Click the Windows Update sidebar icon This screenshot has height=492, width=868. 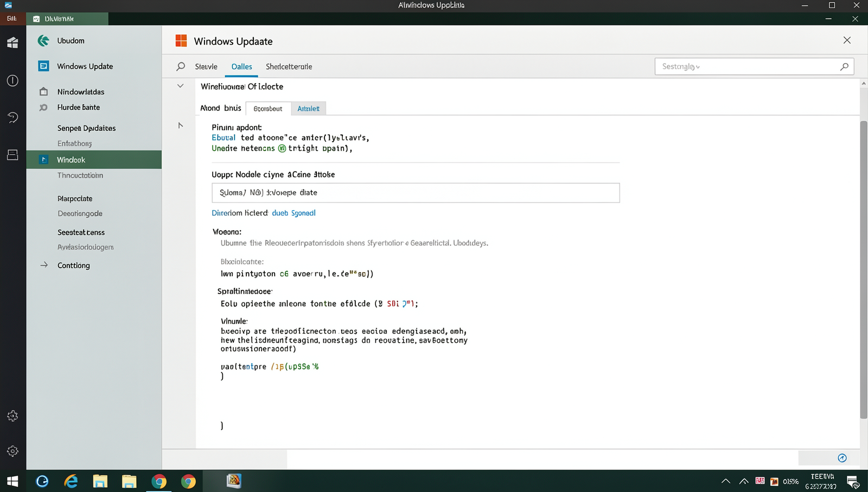pyautogui.click(x=43, y=66)
